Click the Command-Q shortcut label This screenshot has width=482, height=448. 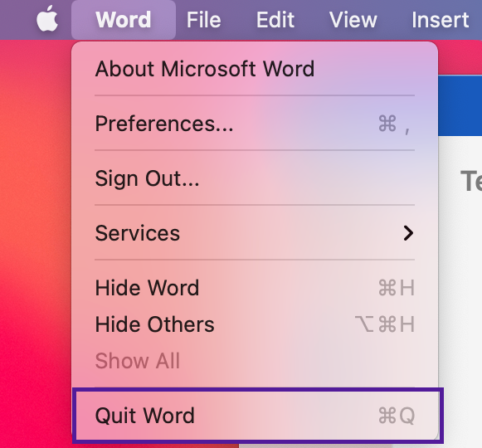pos(397,416)
